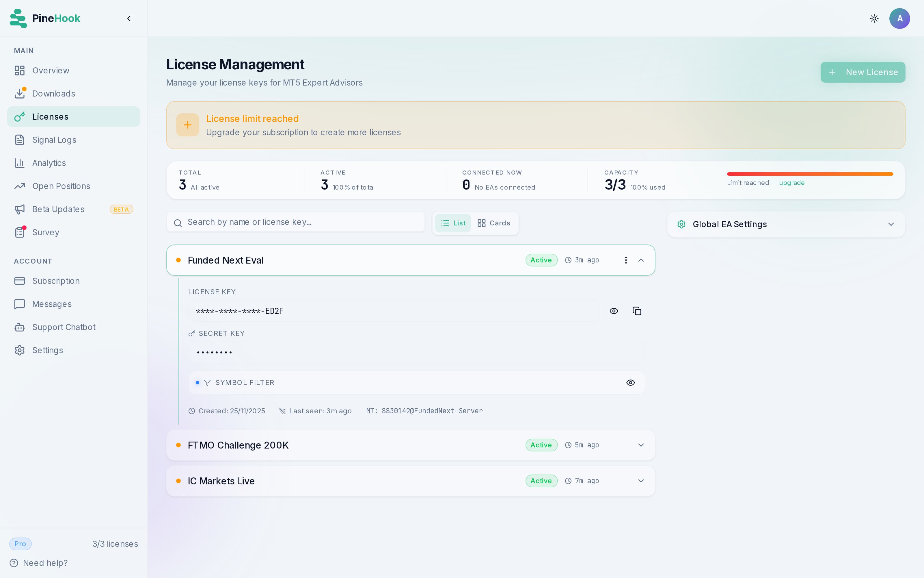924x578 pixels.
Task: Click the Global EA Settings gear icon
Action: pyautogui.click(x=681, y=224)
